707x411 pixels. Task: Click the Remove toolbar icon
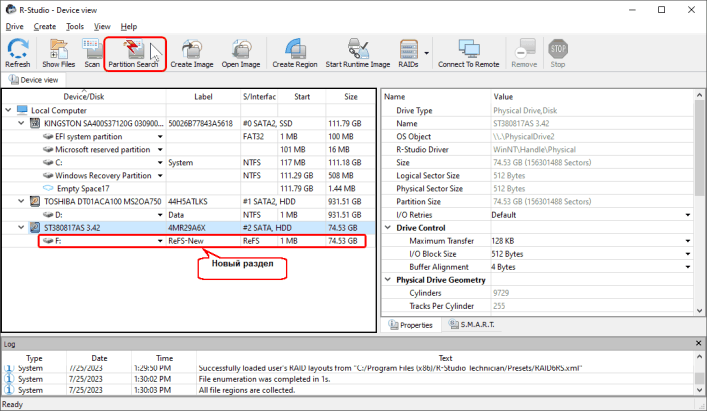[524, 49]
